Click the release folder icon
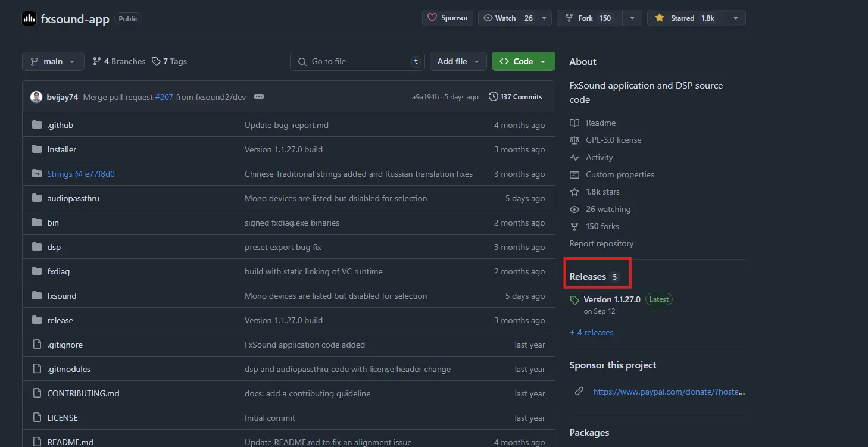This screenshot has height=447, width=868. tap(36, 320)
